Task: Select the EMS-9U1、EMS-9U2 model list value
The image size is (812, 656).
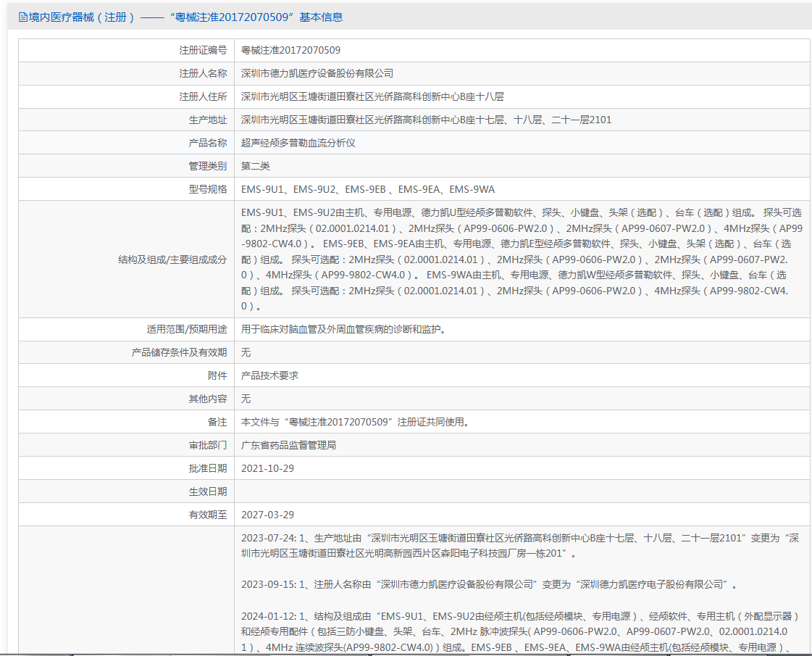Action: pos(368,190)
